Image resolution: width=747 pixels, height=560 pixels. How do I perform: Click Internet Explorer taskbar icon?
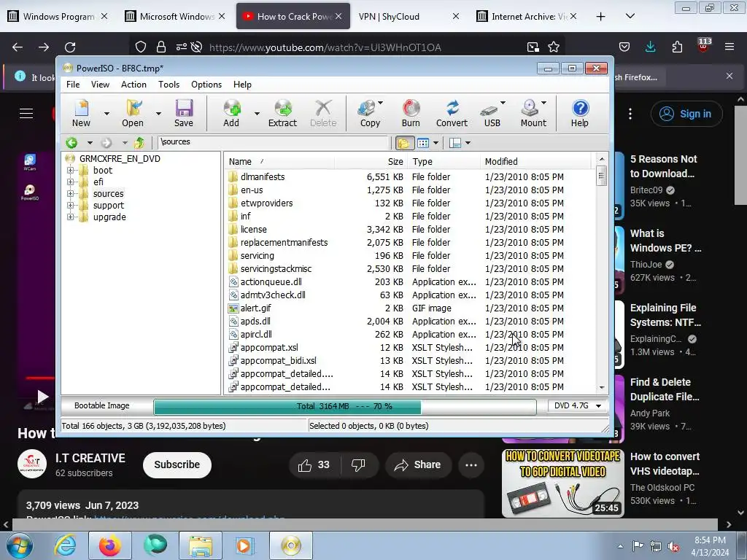[65, 545]
